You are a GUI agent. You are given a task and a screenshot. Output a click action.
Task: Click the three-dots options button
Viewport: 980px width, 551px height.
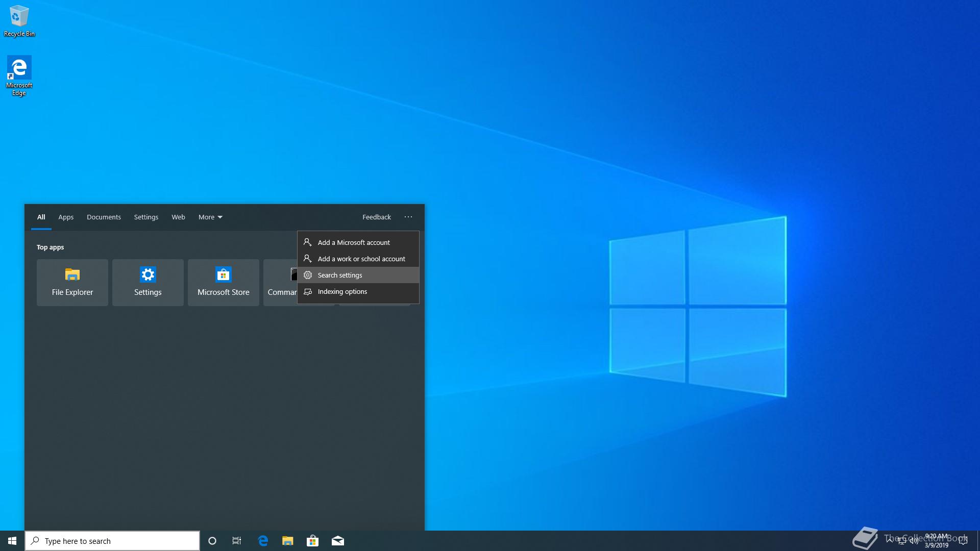click(408, 217)
